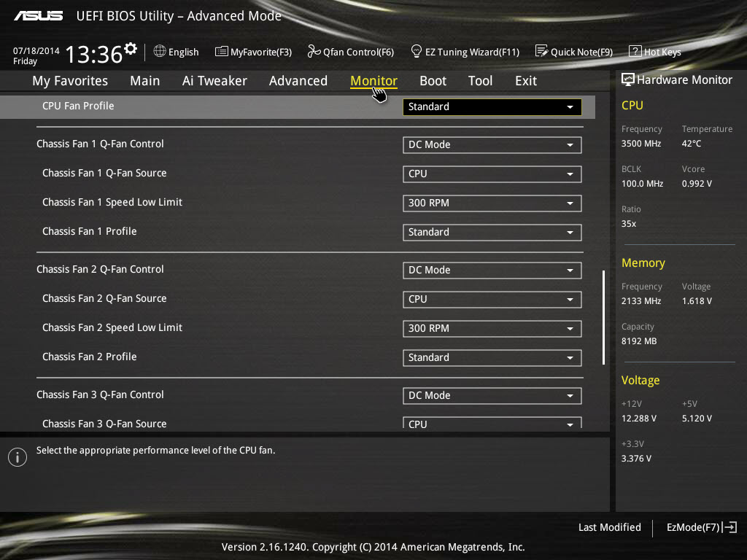The image size is (747, 560).
Task: Open the Ai Tweaker tab
Action: pos(214,81)
